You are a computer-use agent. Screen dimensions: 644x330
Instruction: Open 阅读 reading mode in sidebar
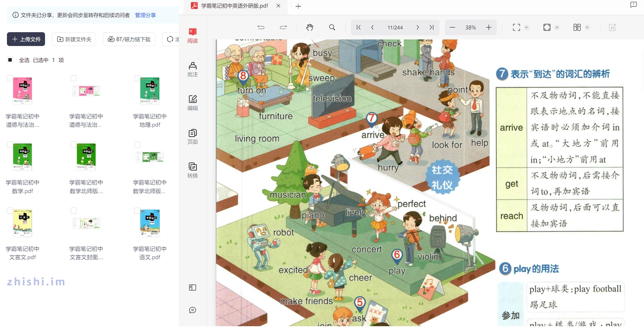[193, 36]
